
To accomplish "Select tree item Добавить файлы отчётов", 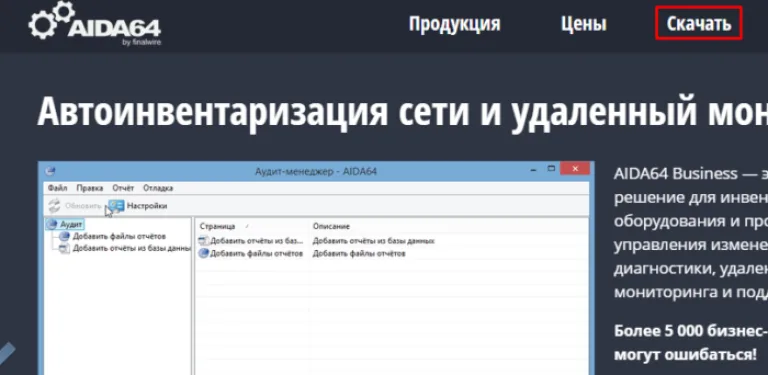I will [x=113, y=236].
